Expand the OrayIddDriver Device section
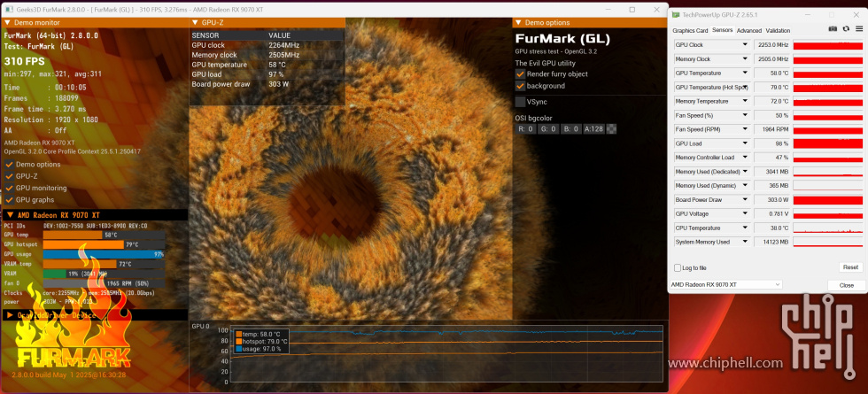This screenshot has height=394, width=868. [8, 315]
